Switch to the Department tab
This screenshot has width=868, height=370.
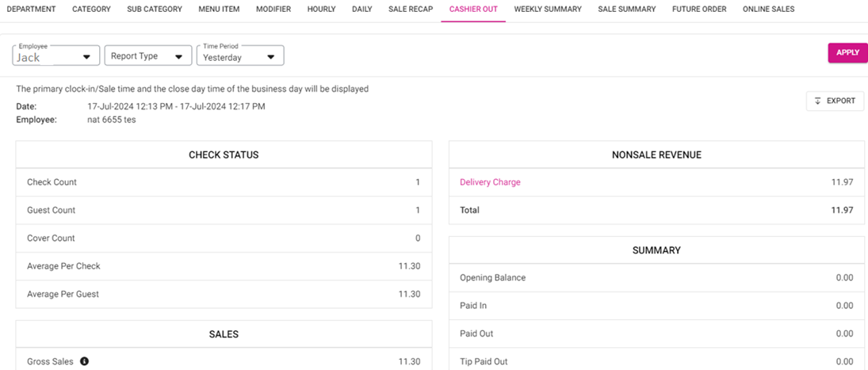(31, 10)
